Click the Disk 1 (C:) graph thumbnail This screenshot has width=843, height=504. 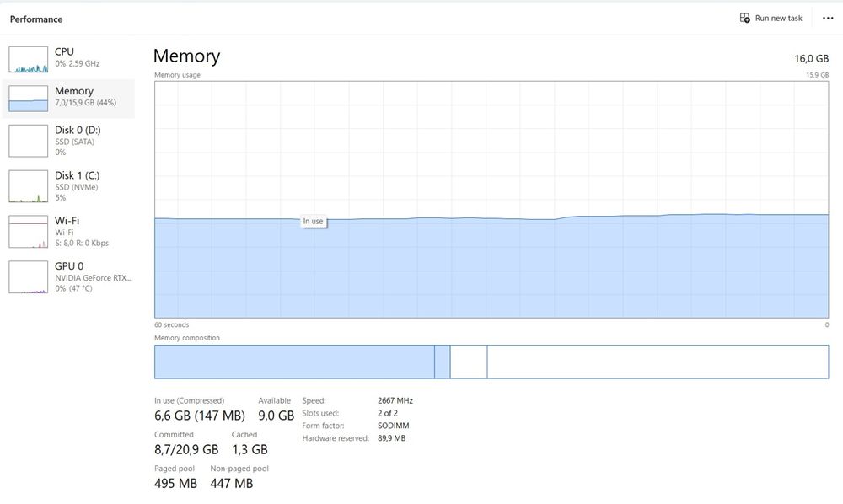28,186
